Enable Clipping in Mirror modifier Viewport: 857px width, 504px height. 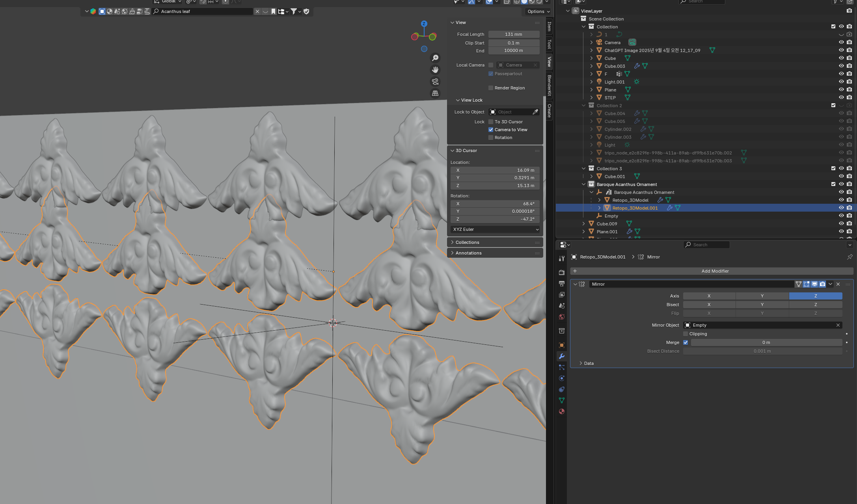click(x=686, y=334)
